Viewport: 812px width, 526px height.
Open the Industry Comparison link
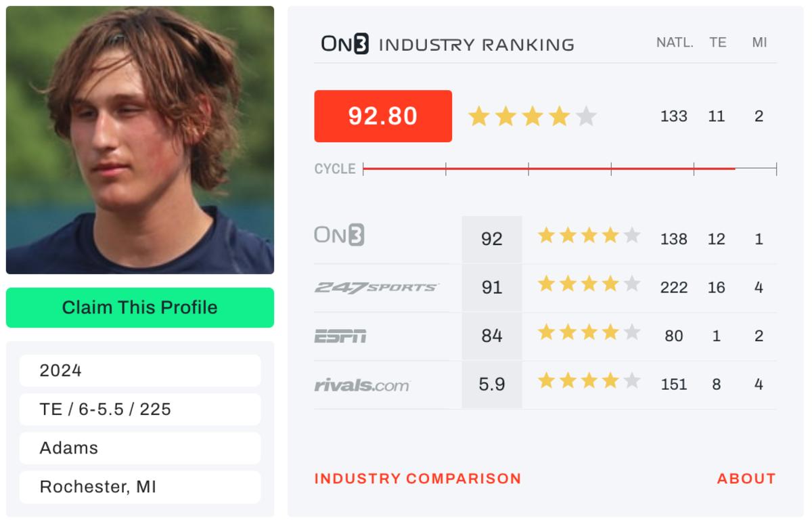coord(418,479)
